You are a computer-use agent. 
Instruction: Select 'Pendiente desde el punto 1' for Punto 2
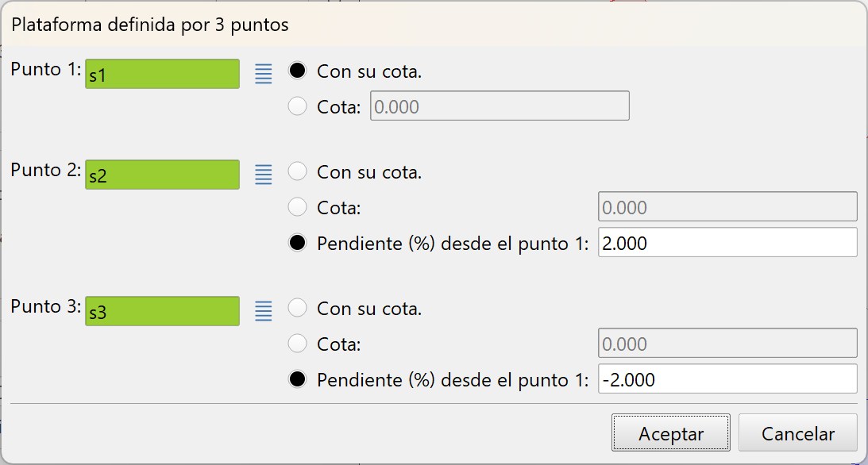coord(298,243)
